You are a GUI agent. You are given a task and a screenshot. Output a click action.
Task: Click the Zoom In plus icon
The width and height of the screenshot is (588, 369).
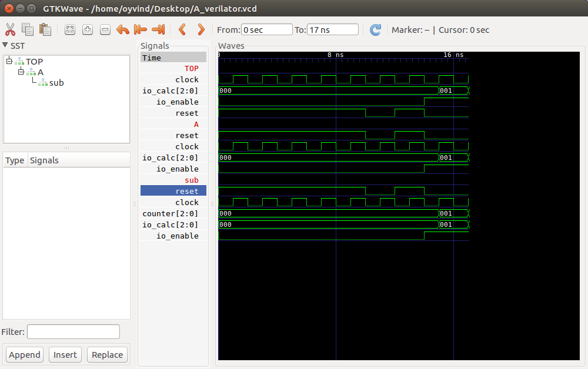[88, 29]
